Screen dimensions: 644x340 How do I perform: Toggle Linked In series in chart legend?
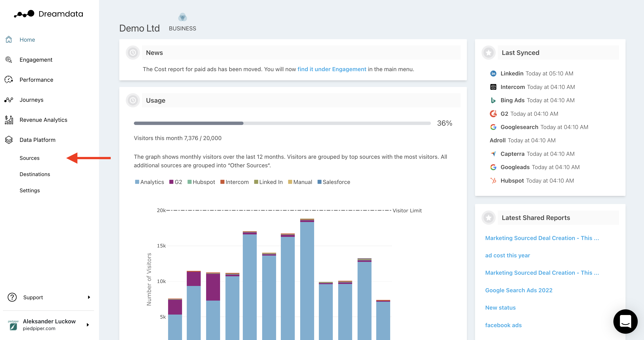coord(268,182)
